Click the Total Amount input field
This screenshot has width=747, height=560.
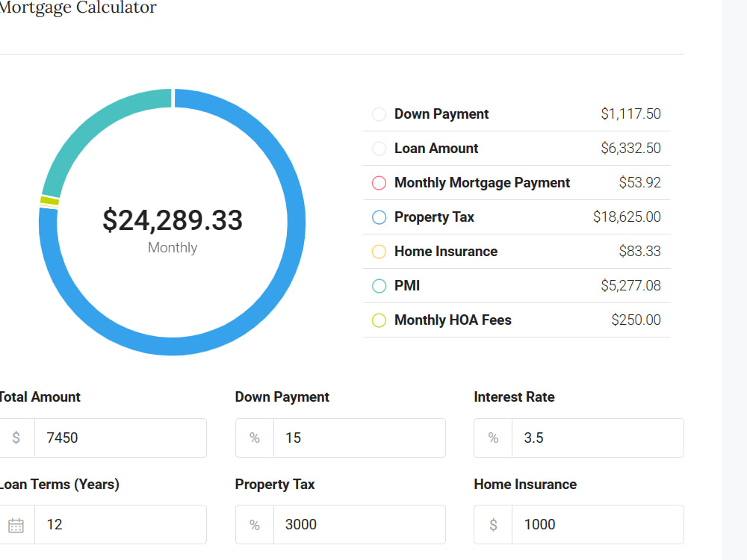point(120,438)
